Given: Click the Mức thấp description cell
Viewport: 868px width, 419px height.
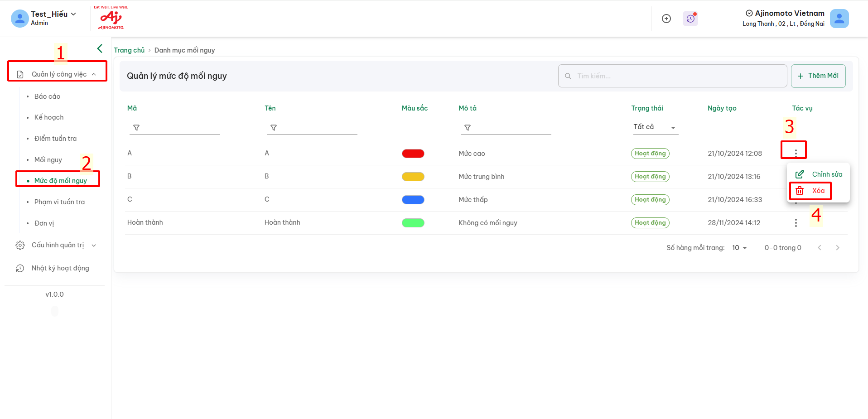Looking at the screenshot, I should [473, 200].
